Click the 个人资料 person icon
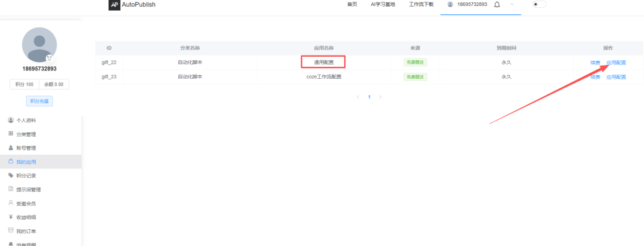Image resolution: width=644 pixels, height=246 pixels. [x=11, y=120]
